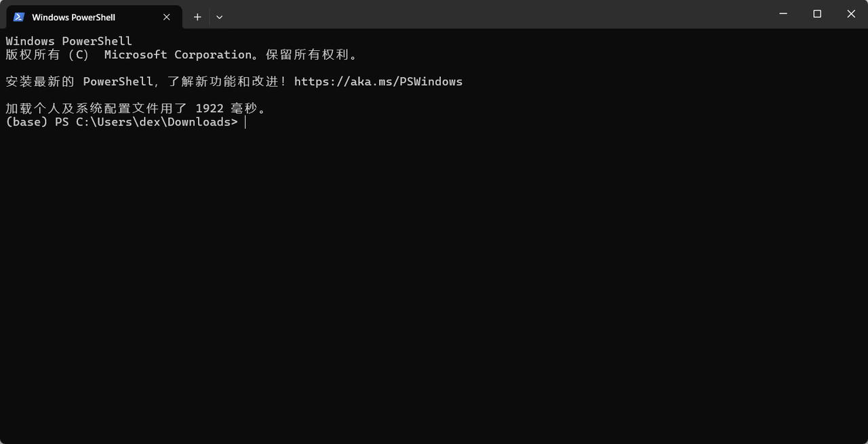Open the https://aka.ms/PSWindows link

(378, 81)
